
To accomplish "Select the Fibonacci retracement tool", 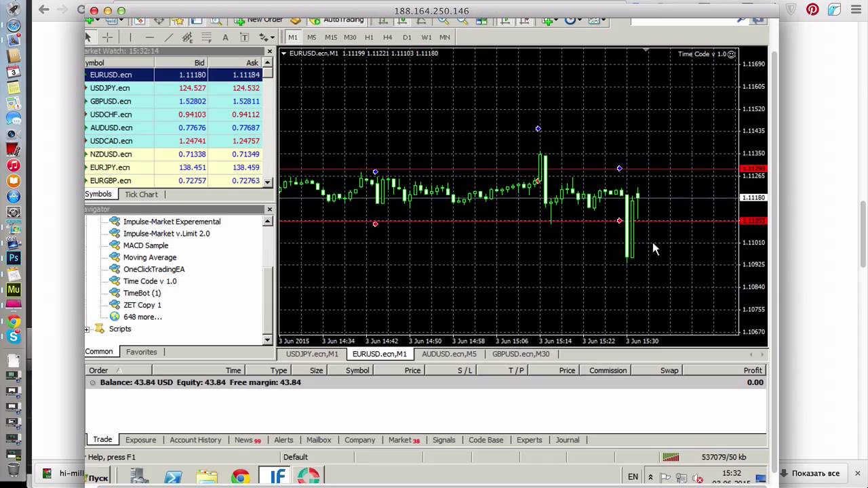I will tap(206, 37).
